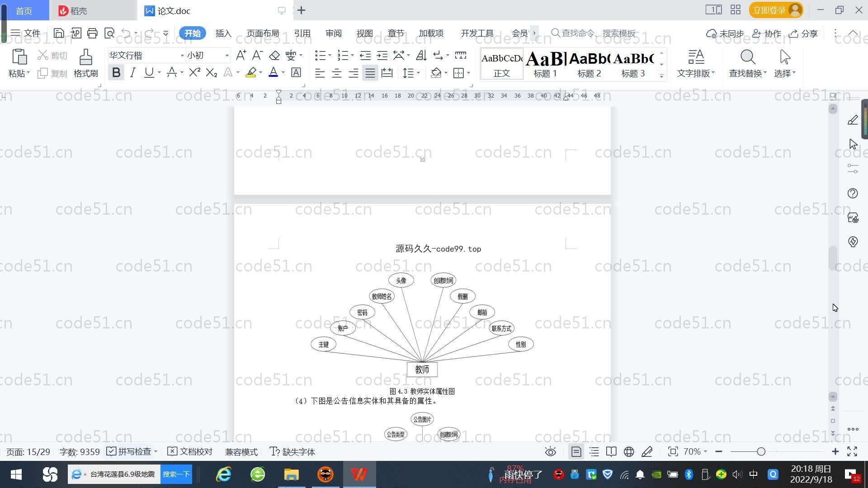Toggle Bold formatting
Screen dimensions: 868x488
(116, 72)
